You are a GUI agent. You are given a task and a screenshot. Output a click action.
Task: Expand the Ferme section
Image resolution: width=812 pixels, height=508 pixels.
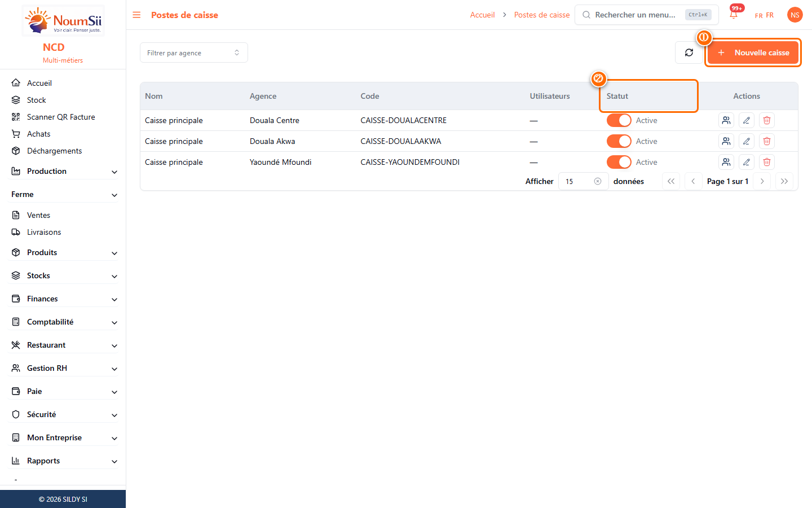click(64, 194)
